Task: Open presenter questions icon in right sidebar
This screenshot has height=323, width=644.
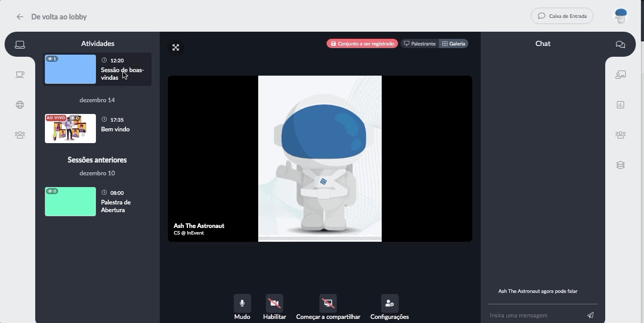Action: coord(621,75)
